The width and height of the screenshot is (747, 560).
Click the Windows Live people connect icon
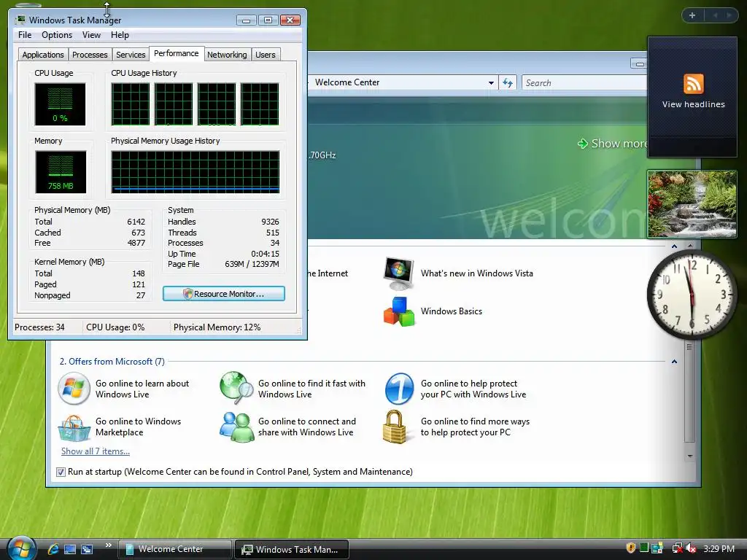coord(236,427)
